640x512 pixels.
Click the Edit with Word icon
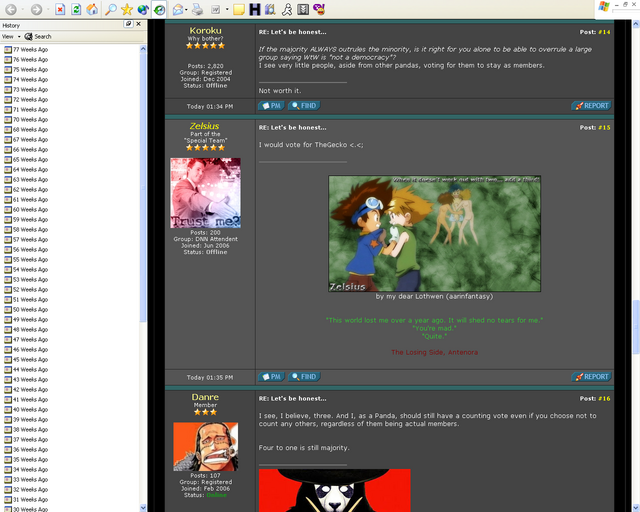pyautogui.click(x=216, y=9)
